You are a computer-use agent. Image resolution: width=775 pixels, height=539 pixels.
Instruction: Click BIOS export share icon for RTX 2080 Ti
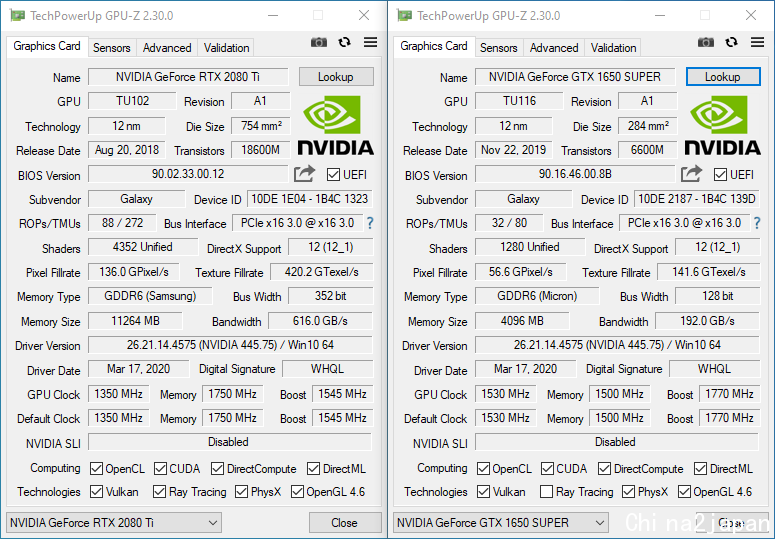[304, 173]
